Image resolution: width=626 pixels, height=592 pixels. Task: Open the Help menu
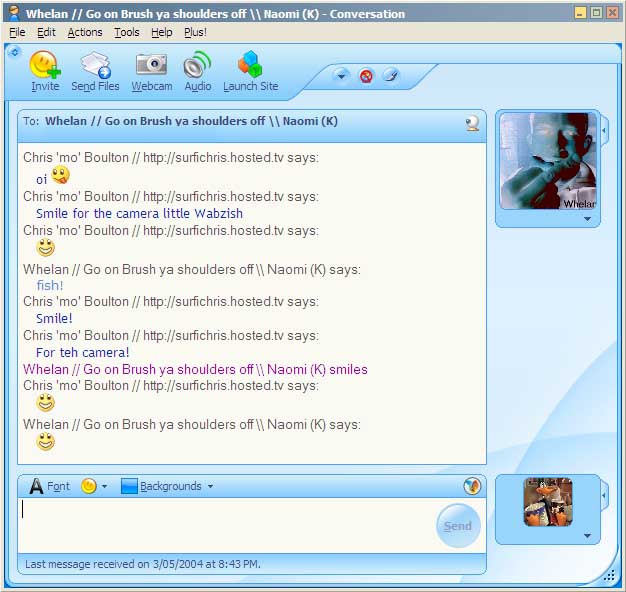pyautogui.click(x=162, y=32)
